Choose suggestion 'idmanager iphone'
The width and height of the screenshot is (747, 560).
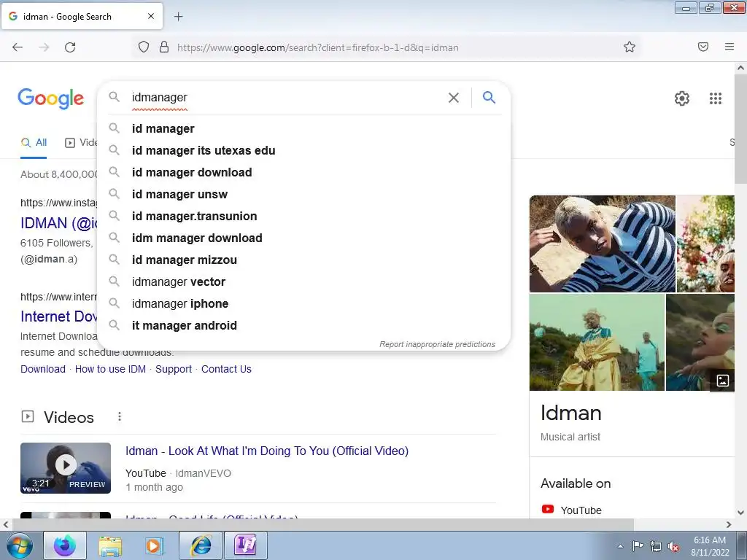pos(304,304)
